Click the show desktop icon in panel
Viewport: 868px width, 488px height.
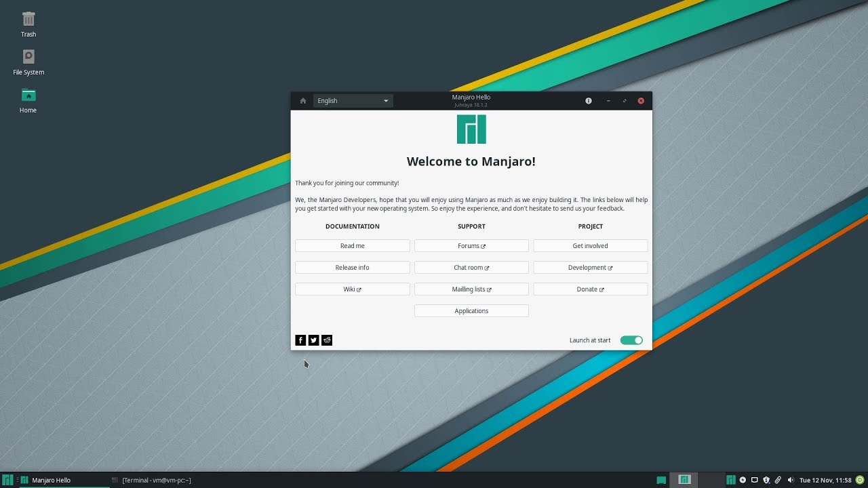tap(661, 480)
